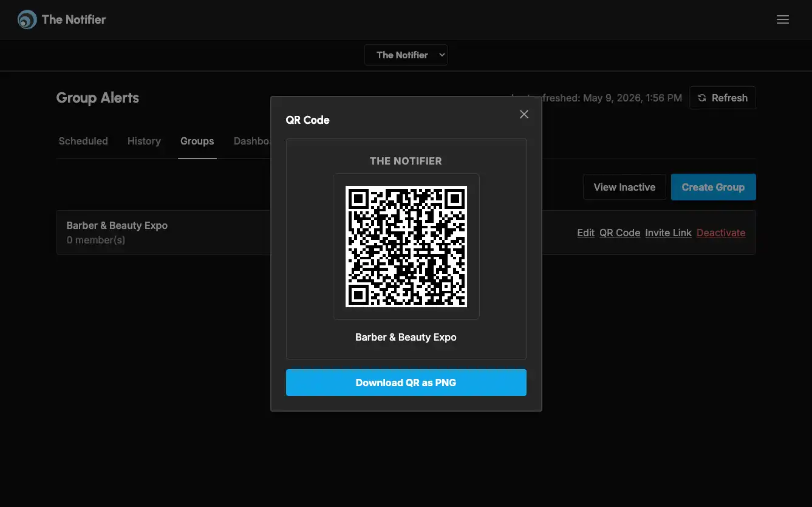Screen dimensions: 812x507
Task: Switch to the Scheduled tab
Action: click(83, 141)
